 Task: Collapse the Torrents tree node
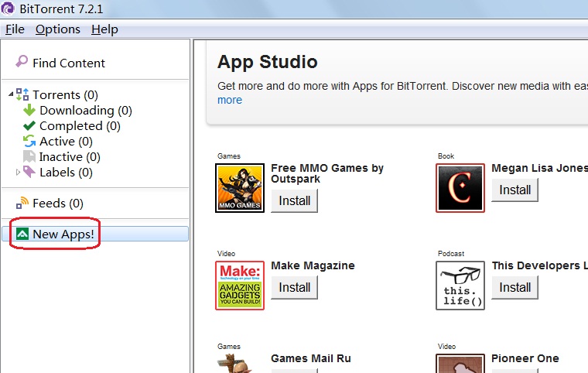coord(11,94)
